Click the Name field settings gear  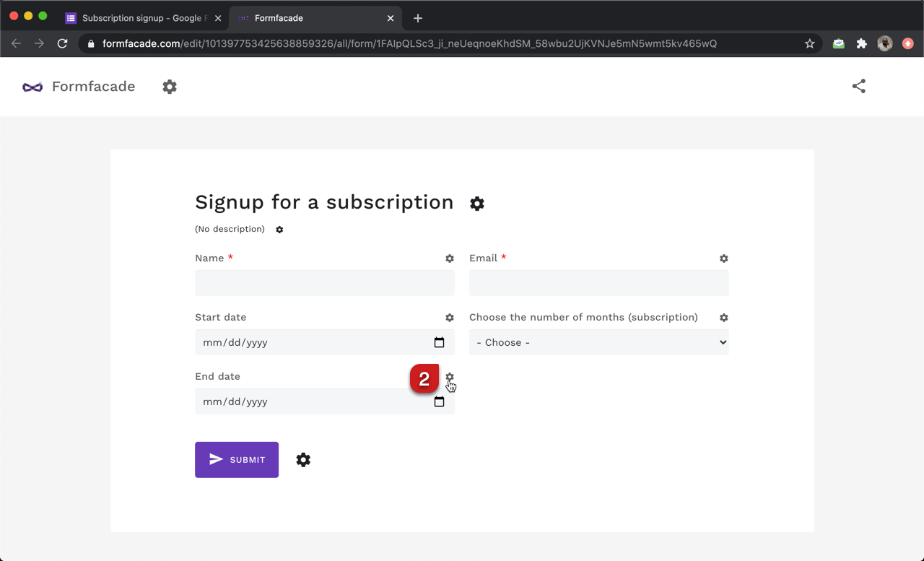click(450, 258)
